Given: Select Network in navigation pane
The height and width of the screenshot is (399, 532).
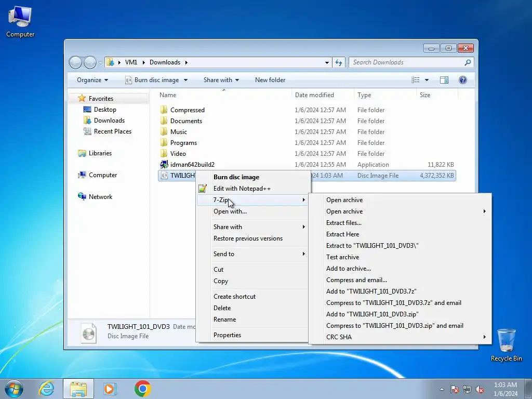Looking at the screenshot, I should pyautogui.click(x=100, y=197).
